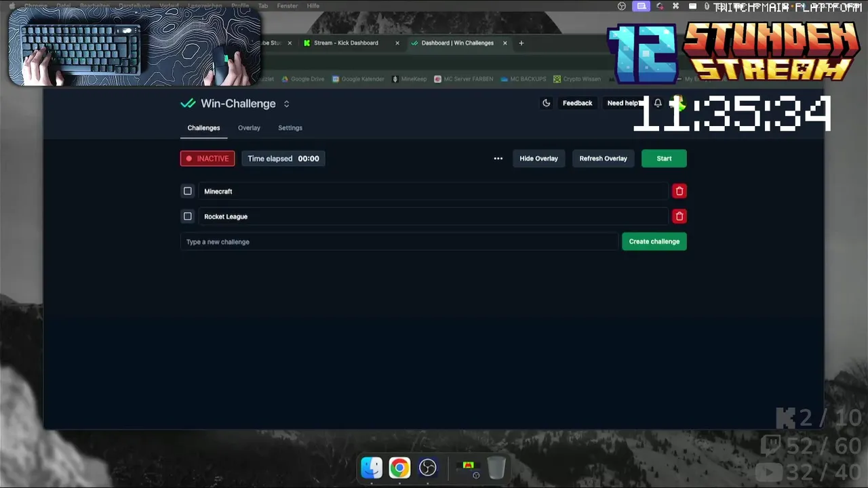Select the Rocket League challenge name text
Image resolution: width=868 pixels, height=488 pixels.
(x=226, y=216)
